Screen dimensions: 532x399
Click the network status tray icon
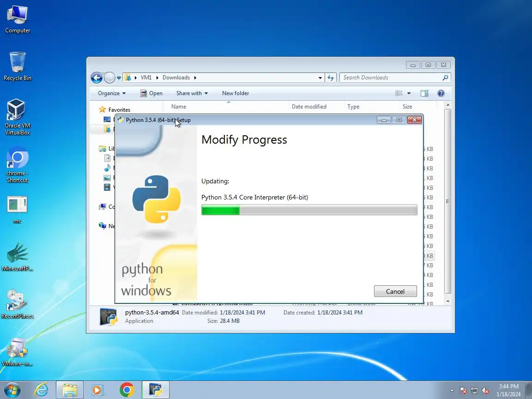[474, 391]
